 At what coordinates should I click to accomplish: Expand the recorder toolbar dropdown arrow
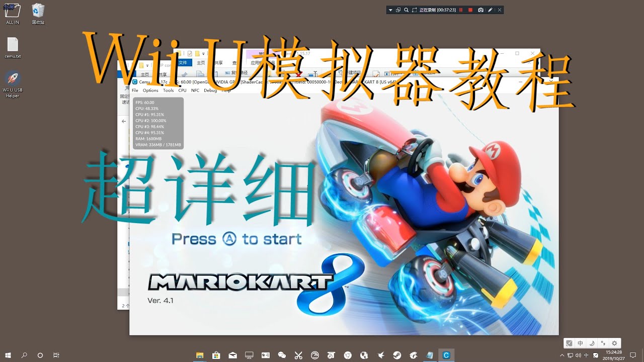(x=390, y=10)
